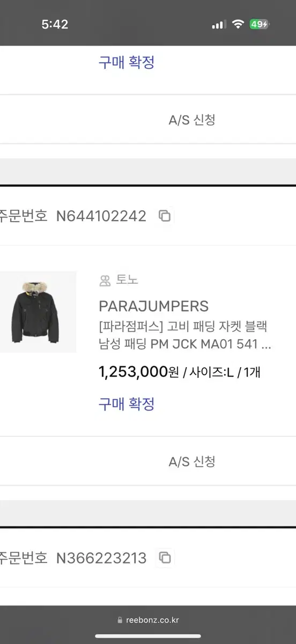Copy order number N366223213

click(165, 558)
